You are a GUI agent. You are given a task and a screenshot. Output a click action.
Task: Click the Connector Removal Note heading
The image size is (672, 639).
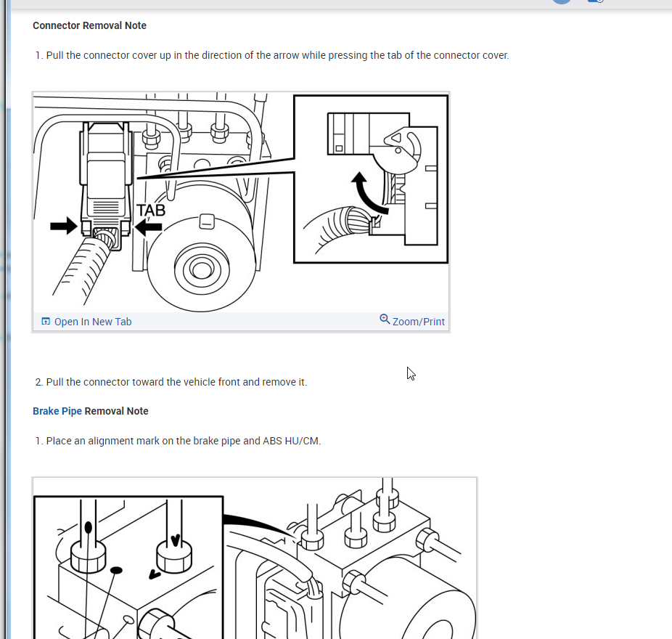(x=89, y=25)
